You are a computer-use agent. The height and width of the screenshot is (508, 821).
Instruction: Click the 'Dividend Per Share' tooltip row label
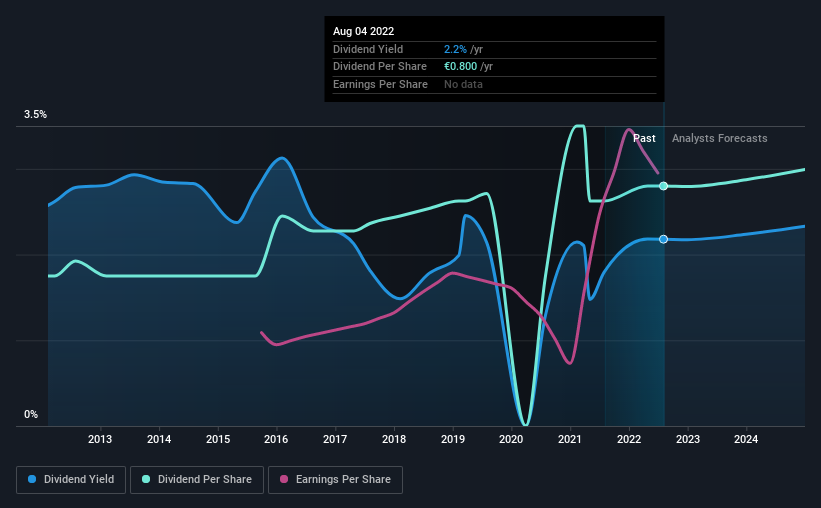coord(380,67)
